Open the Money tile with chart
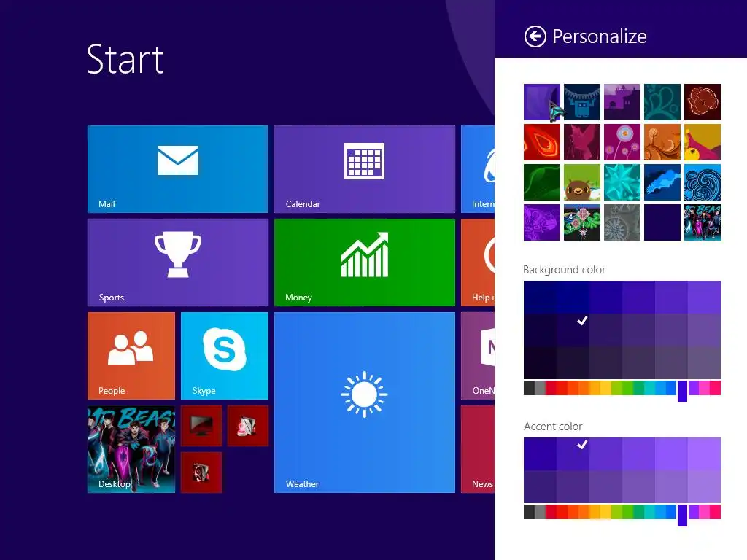Viewport: 747px width, 560px height. click(365, 262)
